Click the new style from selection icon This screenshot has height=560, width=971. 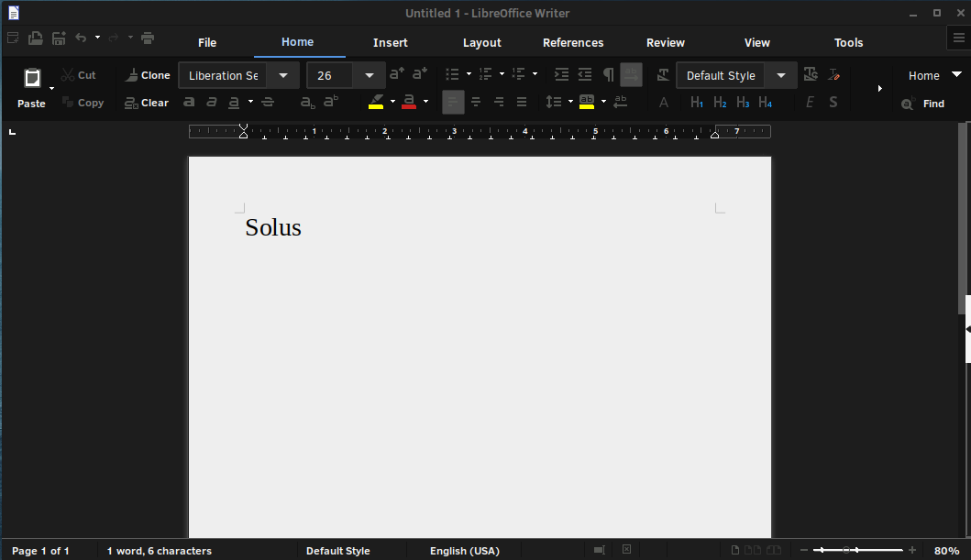[834, 74]
